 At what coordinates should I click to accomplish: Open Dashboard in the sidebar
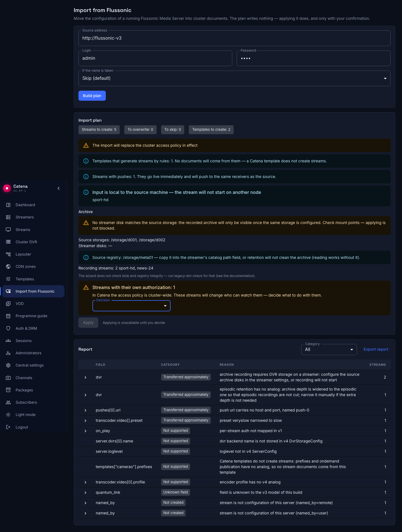click(x=33, y=205)
